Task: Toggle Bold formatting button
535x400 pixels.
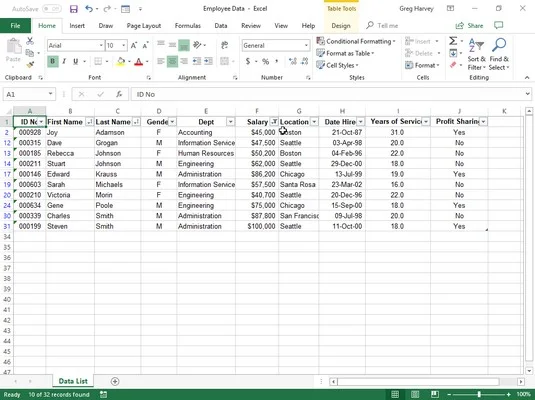Action: [x=53, y=61]
